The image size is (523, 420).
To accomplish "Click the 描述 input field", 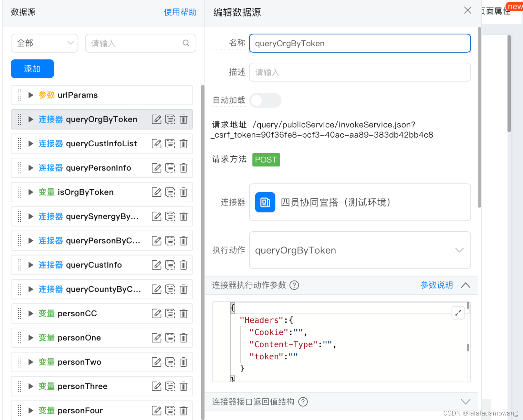I will pos(360,72).
